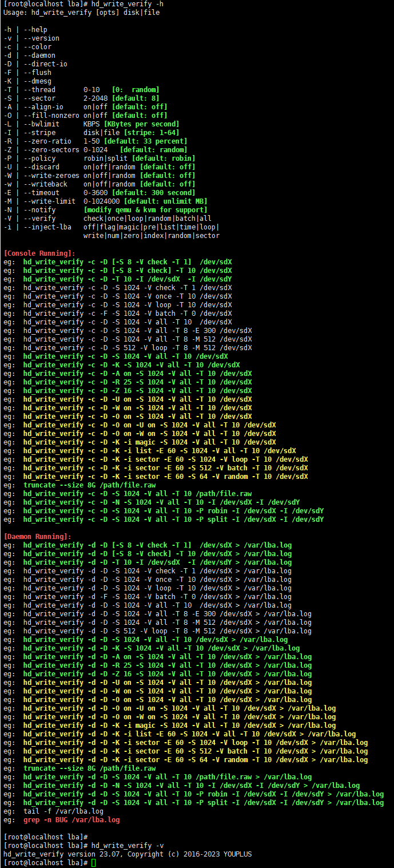Click the green cursor at the last prompt
Viewport: 394px width, 868px height.
[x=93, y=862]
